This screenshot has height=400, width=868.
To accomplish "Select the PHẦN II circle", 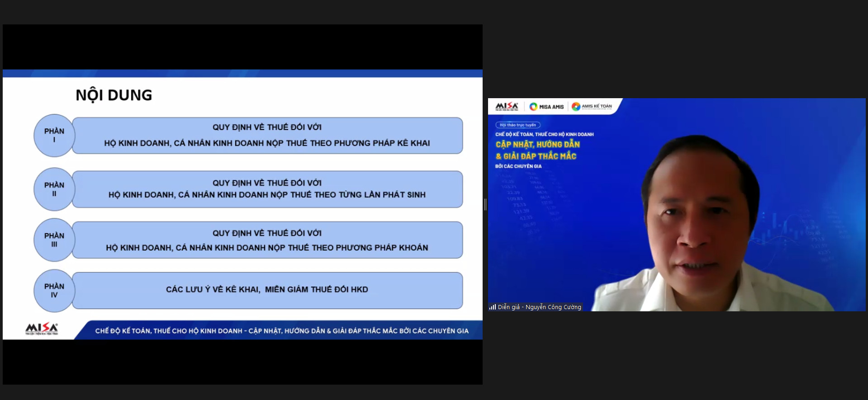I will pyautogui.click(x=54, y=189).
